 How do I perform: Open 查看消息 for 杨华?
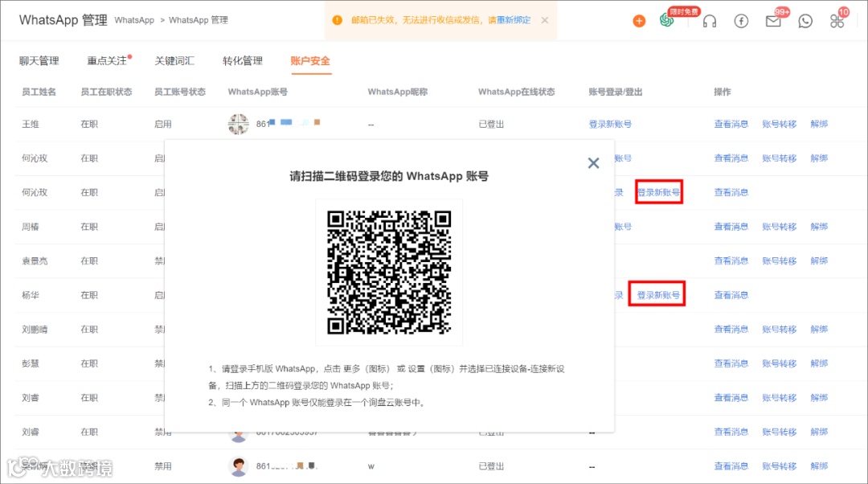(x=731, y=295)
